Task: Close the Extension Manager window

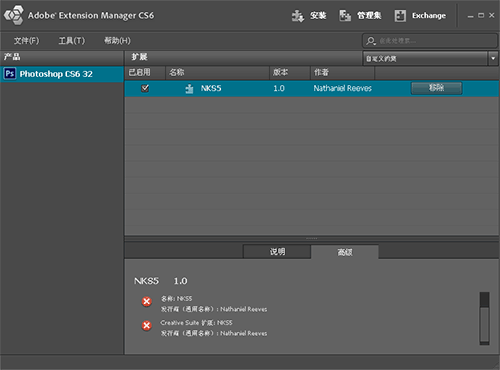Action: pos(492,15)
